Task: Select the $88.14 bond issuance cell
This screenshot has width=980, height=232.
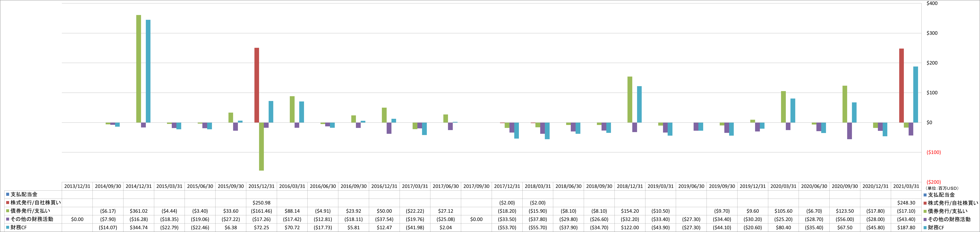Action: point(292,211)
